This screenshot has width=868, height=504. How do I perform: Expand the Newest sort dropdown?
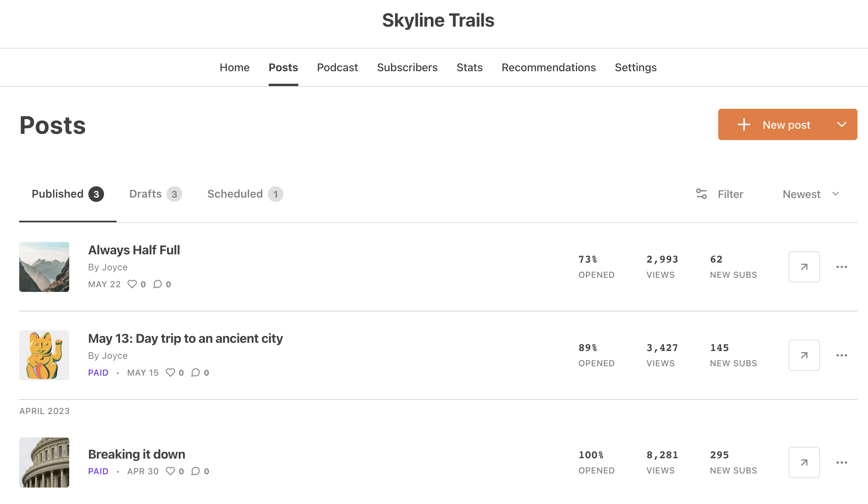(811, 194)
